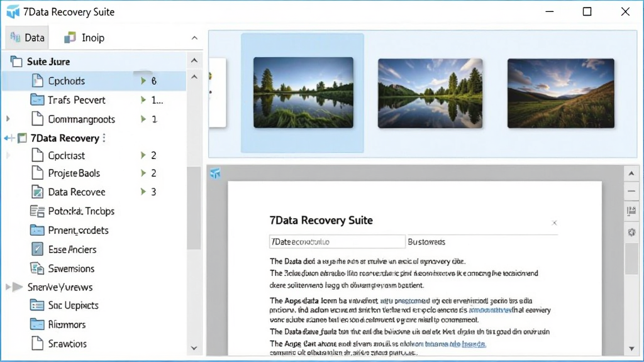
Task: Open preview settings gear icon
Action: point(631,233)
